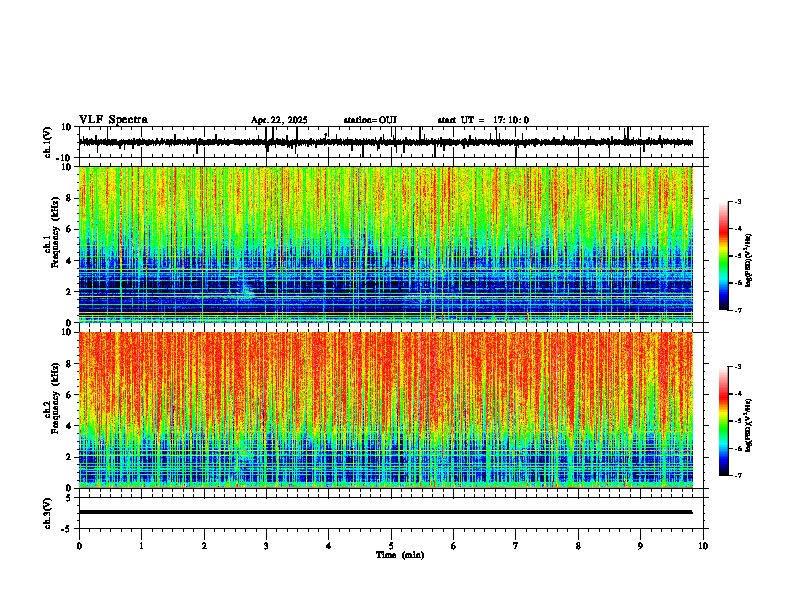Click the "2" kHz tick on ch.2 spectrogram

coord(69,457)
